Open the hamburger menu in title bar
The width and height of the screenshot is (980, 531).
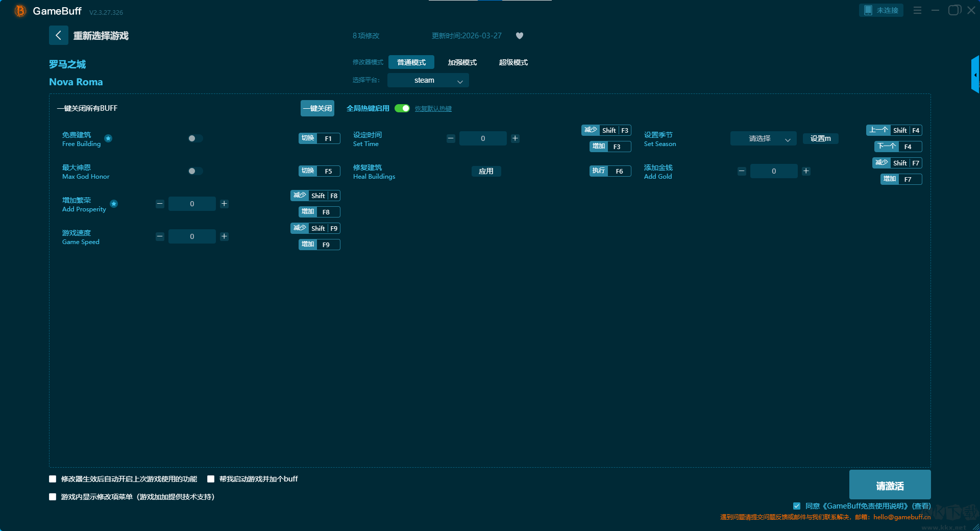[917, 10]
